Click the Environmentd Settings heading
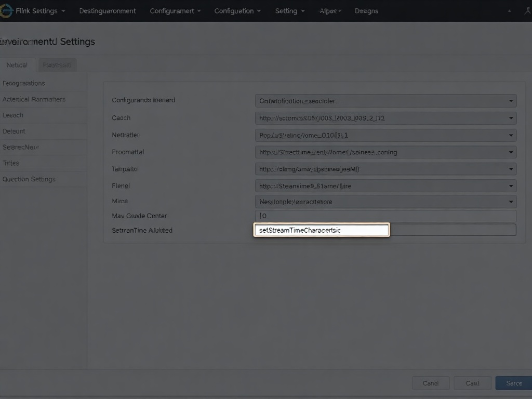The image size is (532, 399). pyautogui.click(x=47, y=42)
